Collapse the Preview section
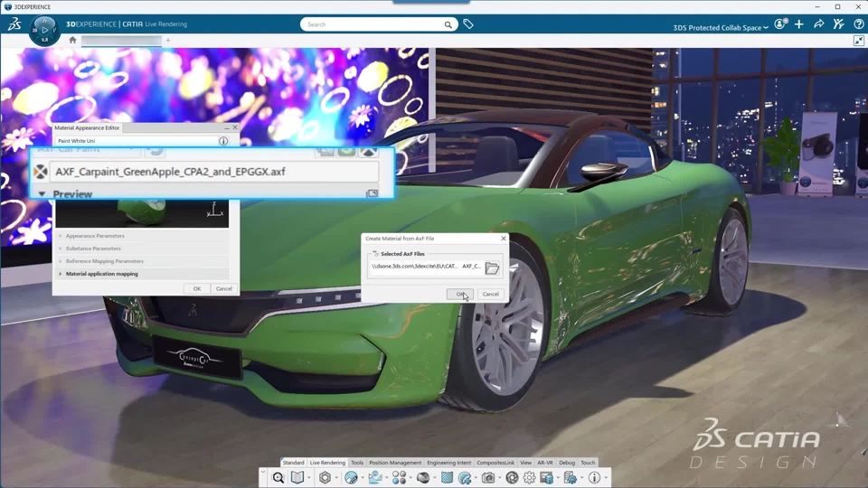Image resolution: width=868 pixels, height=488 pixels. [42, 194]
